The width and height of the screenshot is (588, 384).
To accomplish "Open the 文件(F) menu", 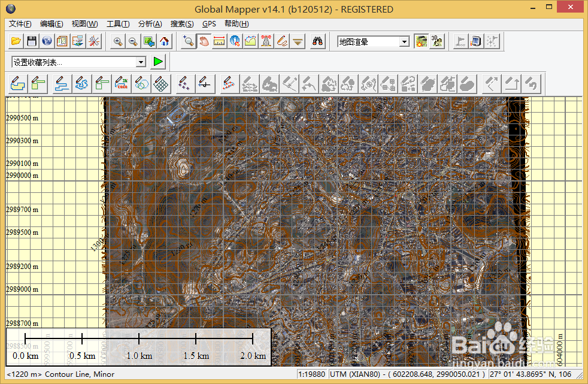I will pyautogui.click(x=20, y=24).
